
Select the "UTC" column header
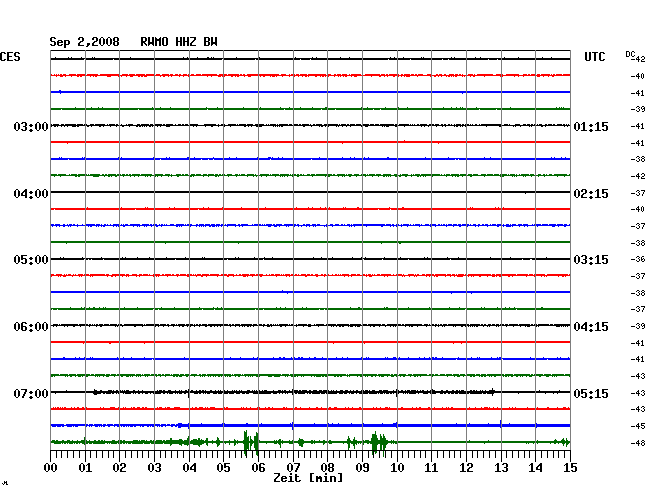(594, 57)
